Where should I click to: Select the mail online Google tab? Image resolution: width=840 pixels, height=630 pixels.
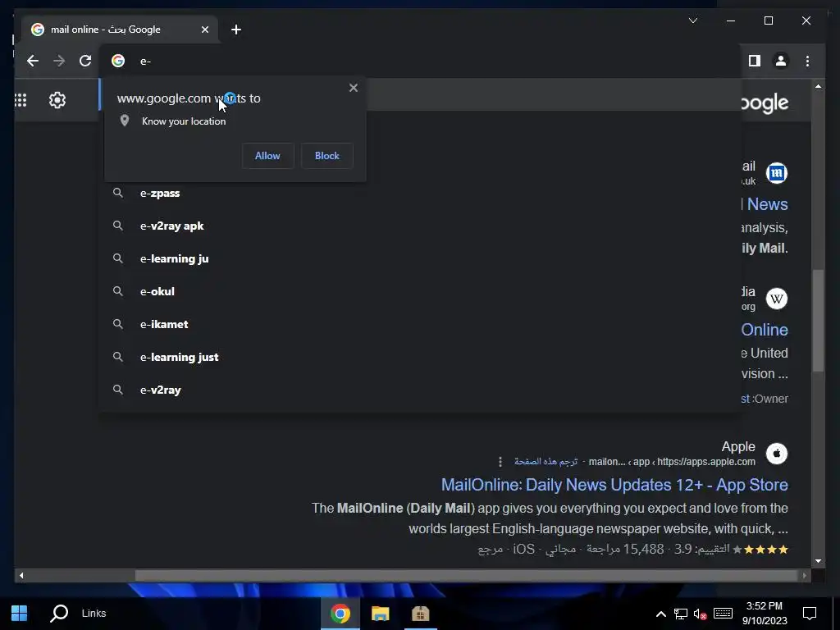coord(120,30)
